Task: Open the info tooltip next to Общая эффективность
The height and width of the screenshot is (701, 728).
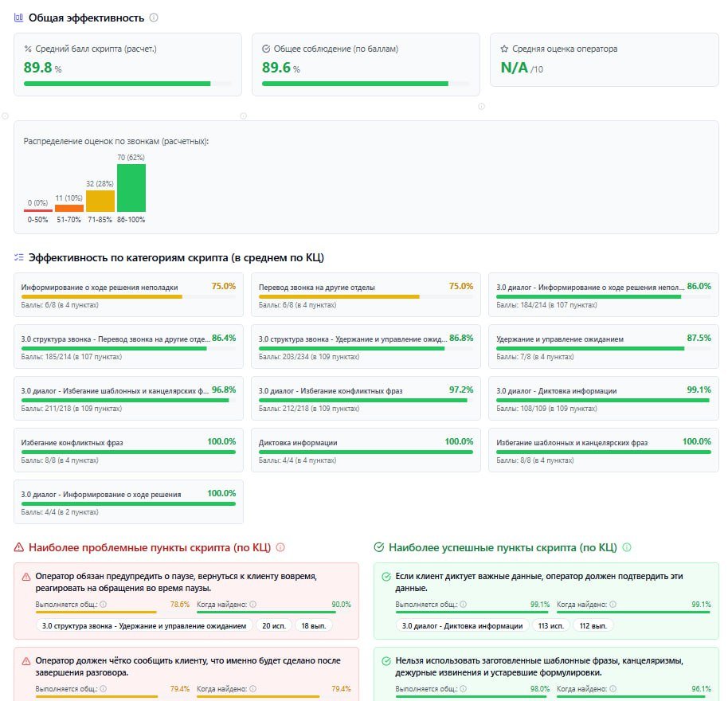Action: coord(155,16)
